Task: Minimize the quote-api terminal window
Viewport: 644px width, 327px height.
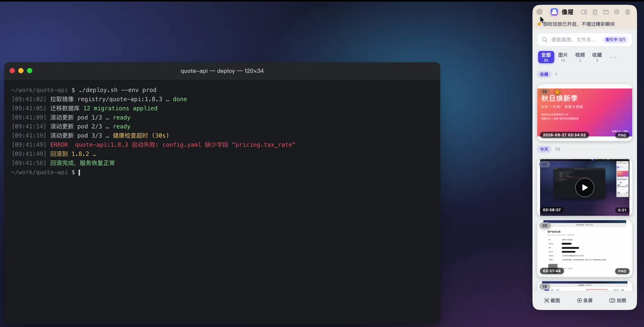Action: click(21, 70)
